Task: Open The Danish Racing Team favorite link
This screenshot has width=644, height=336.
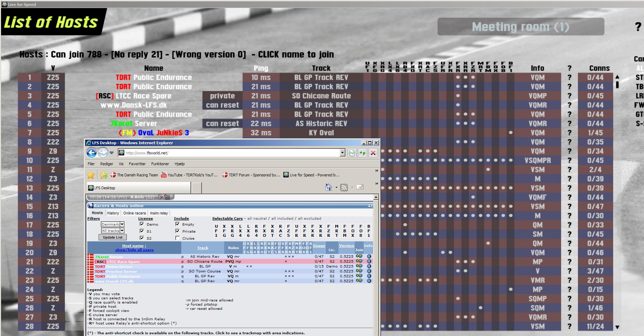Action: (x=134, y=175)
